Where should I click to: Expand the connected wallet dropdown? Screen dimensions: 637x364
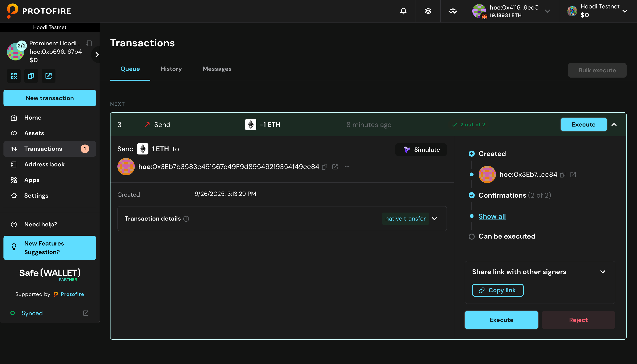(548, 11)
